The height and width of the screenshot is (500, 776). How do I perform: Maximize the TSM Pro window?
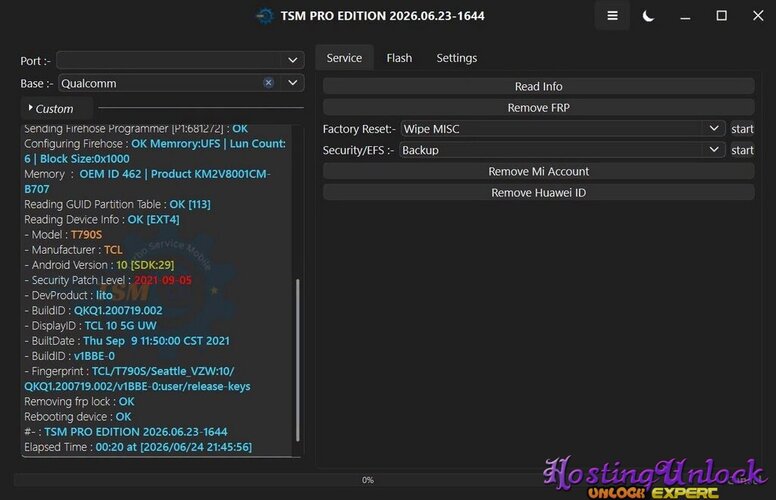[x=722, y=16]
